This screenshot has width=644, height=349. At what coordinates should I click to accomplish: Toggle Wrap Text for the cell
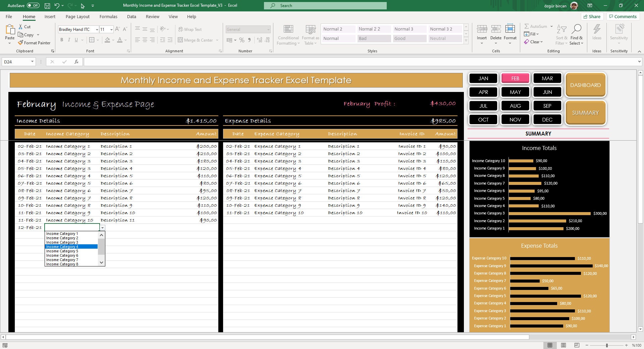click(190, 29)
